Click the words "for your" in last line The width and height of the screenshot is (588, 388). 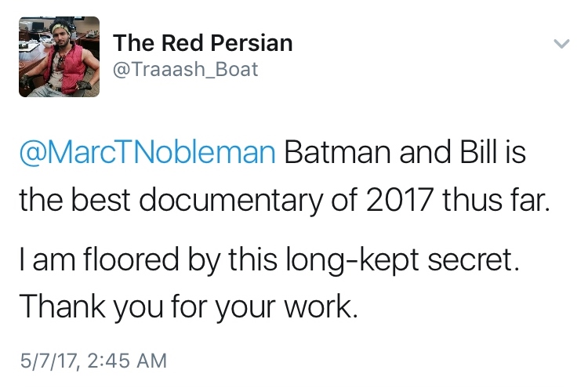(215, 306)
